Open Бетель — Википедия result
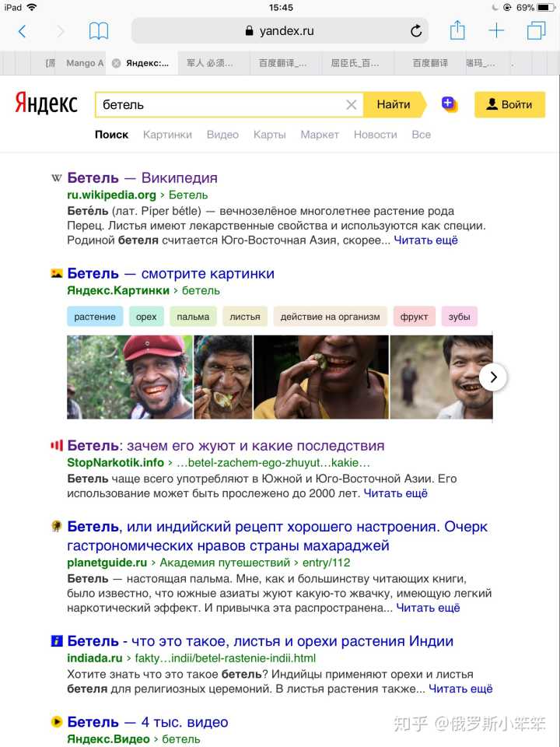 tap(142, 178)
